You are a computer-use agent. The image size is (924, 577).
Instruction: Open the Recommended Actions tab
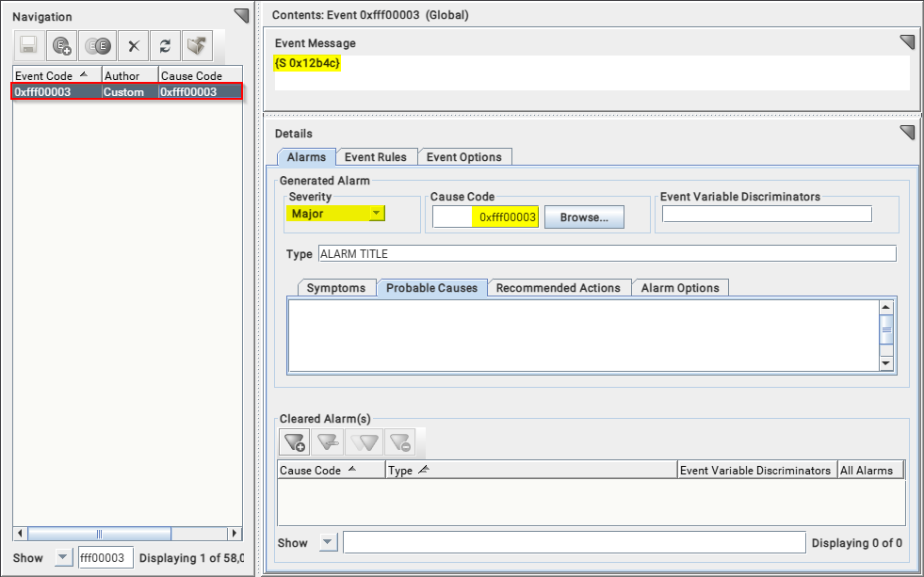click(x=558, y=288)
